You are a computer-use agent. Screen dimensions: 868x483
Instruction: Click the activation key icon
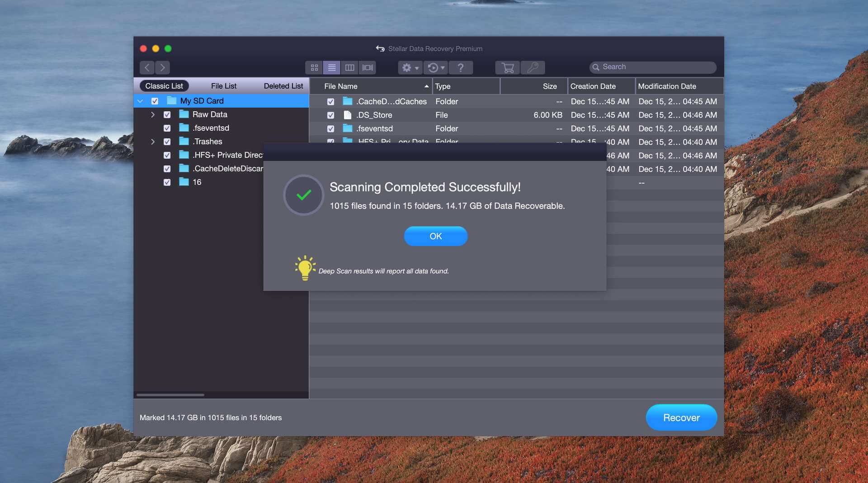[533, 67]
